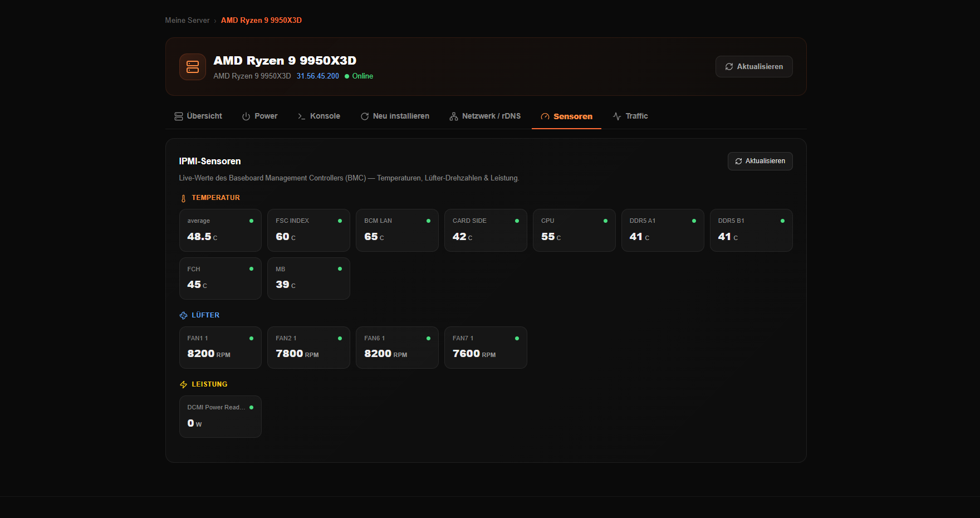Screen dimensions: 980x518
Task: Click the status dot on DDR5 B1 card
Action: tap(782, 221)
